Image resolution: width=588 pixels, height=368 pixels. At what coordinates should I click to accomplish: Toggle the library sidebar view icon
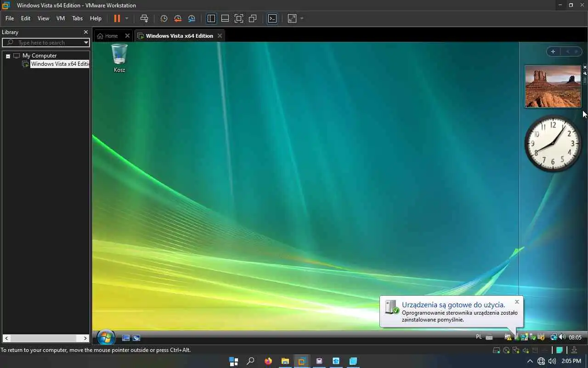click(211, 18)
